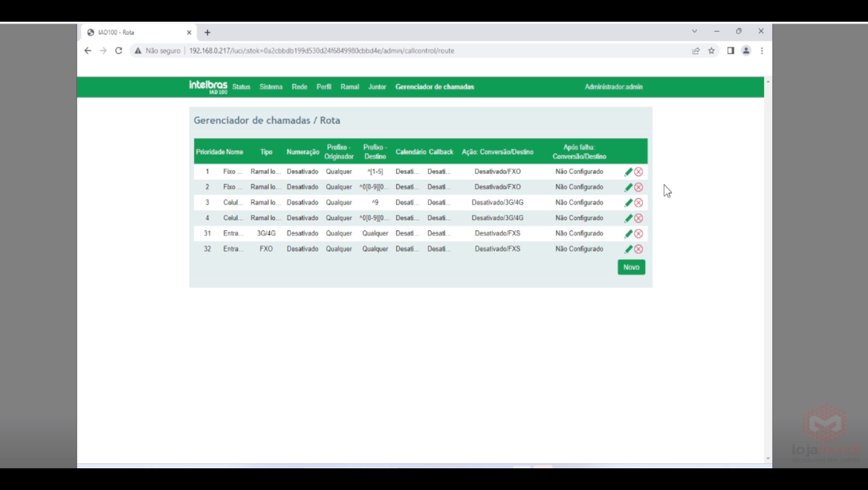Go forward in browser history
Screen dimensions: 868x490
pyautogui.click(x=103, y=50)
